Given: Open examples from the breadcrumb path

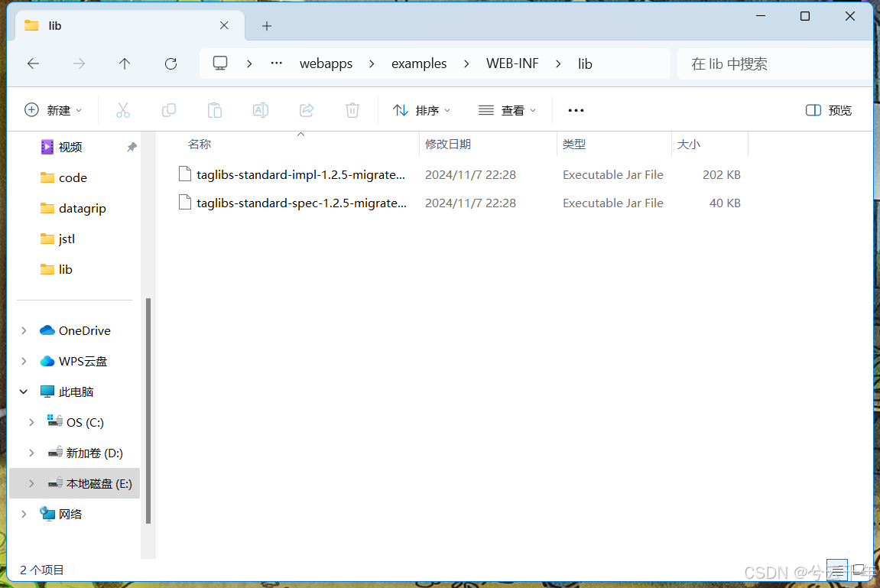Looking at the screenshot, I should (419, 63).
